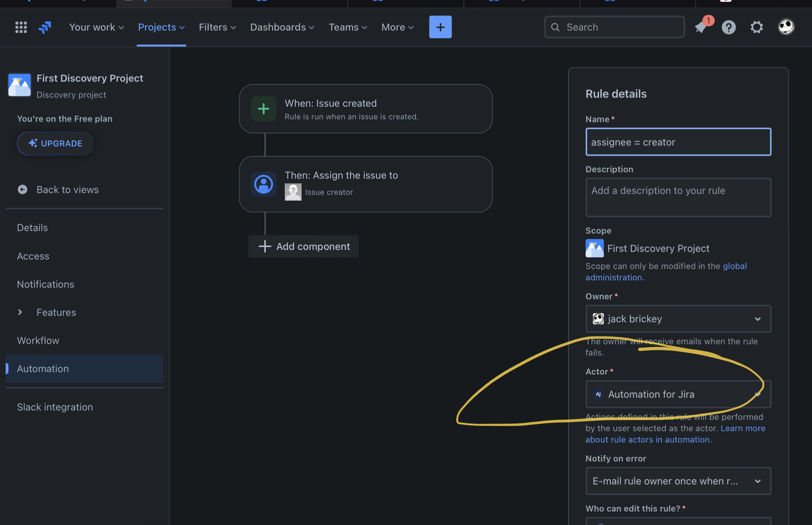Select the Issue created trigger component
This screenshot has width=812, height=525.
[x=365, y=109]
